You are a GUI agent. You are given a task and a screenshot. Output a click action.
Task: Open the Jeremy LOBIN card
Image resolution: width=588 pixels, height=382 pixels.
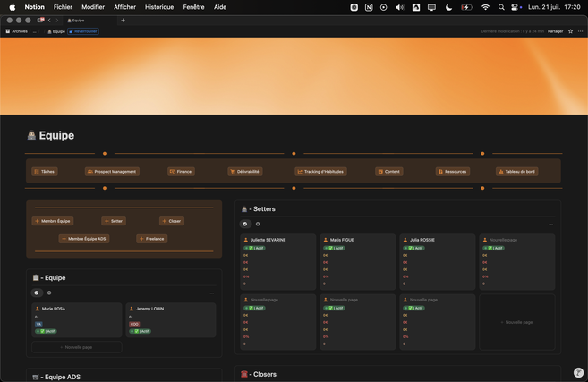tap(171, 319)
